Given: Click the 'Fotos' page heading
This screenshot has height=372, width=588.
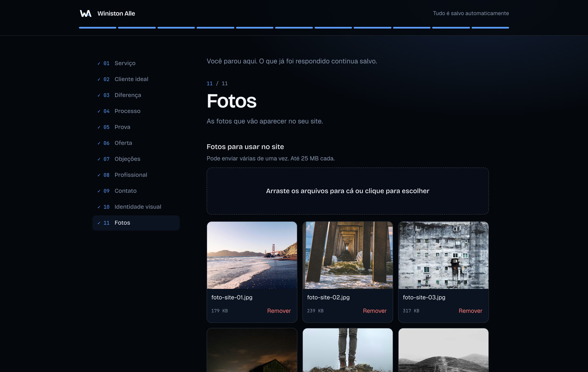Looking at the screenshot, I should coord(232,101).
